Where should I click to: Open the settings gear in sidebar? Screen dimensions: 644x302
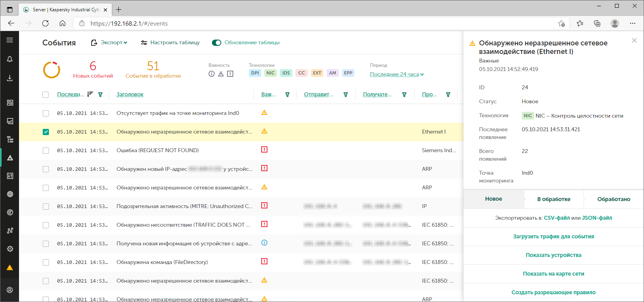tap(10, 249)
